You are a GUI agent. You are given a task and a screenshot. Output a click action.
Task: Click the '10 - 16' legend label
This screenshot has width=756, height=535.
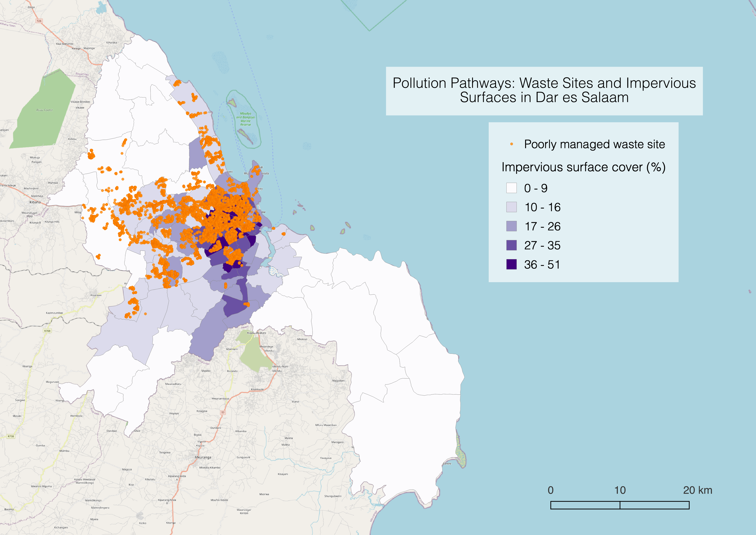(x=542, y=207)
